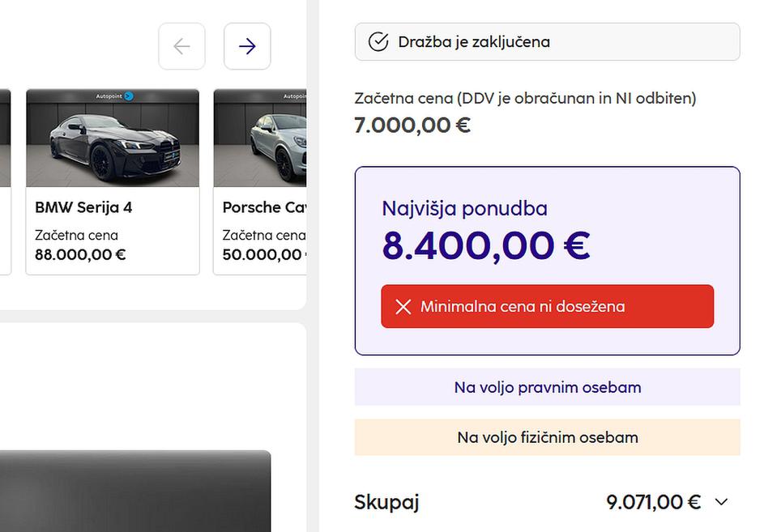Select Na voljo pravnim osebam
The height and width of the screenshot is (532, 764).
[547, 387]
